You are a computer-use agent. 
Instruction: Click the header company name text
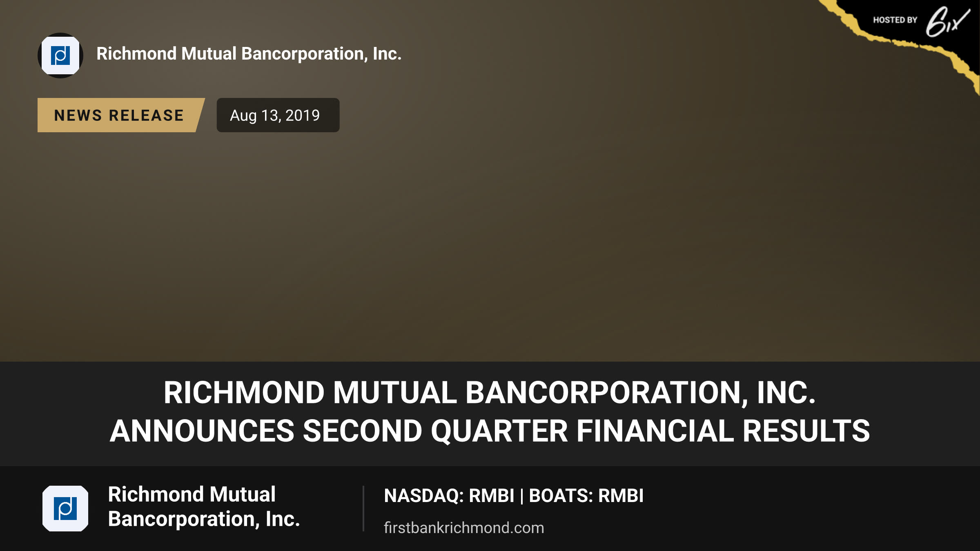(249, 54)
